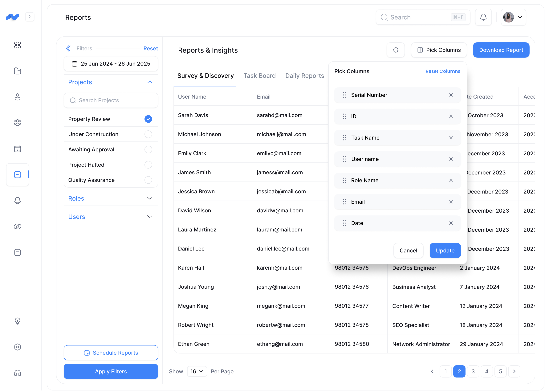The height and width of the screenshot is (392, 549).
Task: Click the refresh icon next to Pick Columns
Action: [395, 50]
